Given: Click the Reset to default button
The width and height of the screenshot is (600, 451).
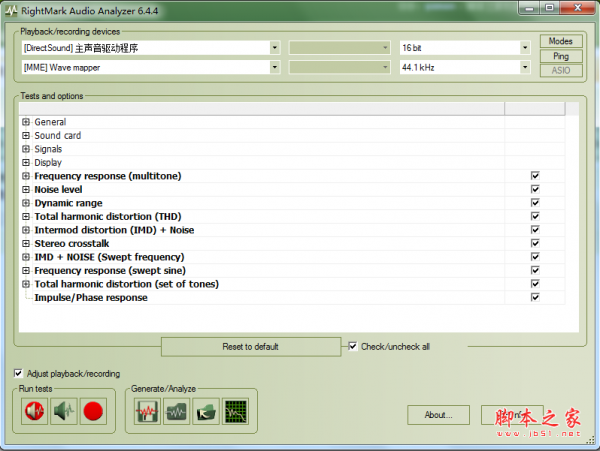Looking at the screenshot, I should pyautogui.click(x=251, y=347).
